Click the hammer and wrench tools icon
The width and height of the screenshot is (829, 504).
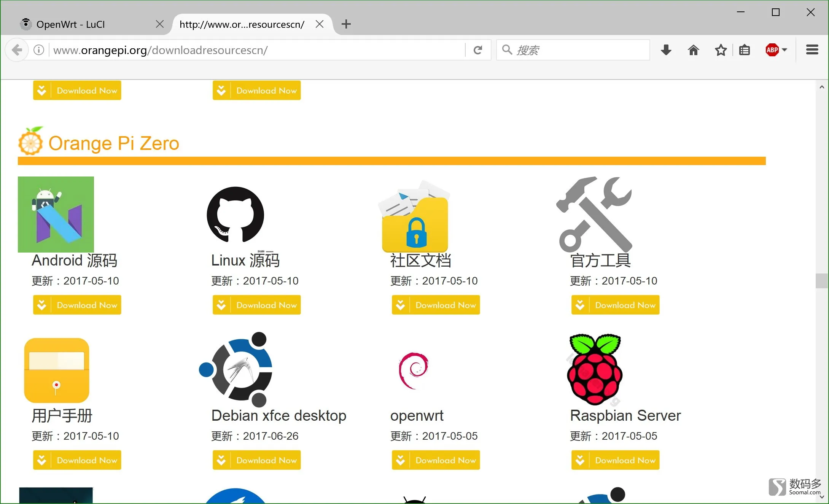(594, 215)
